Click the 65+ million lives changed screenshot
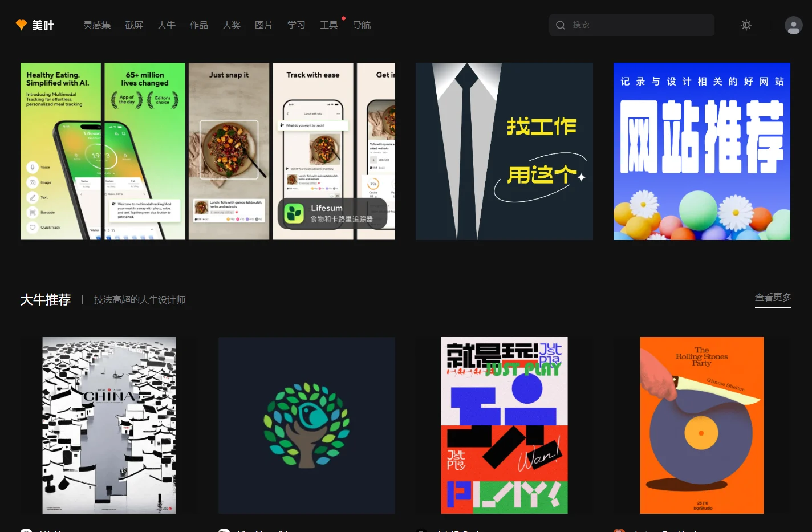 [x=145, y=151]
